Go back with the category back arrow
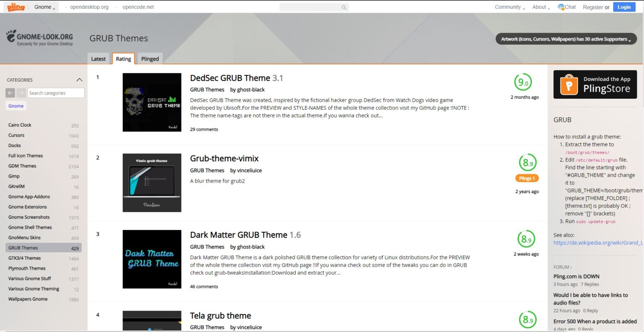The height and width of the screenshot is (332, 644). tap(10, 93)
